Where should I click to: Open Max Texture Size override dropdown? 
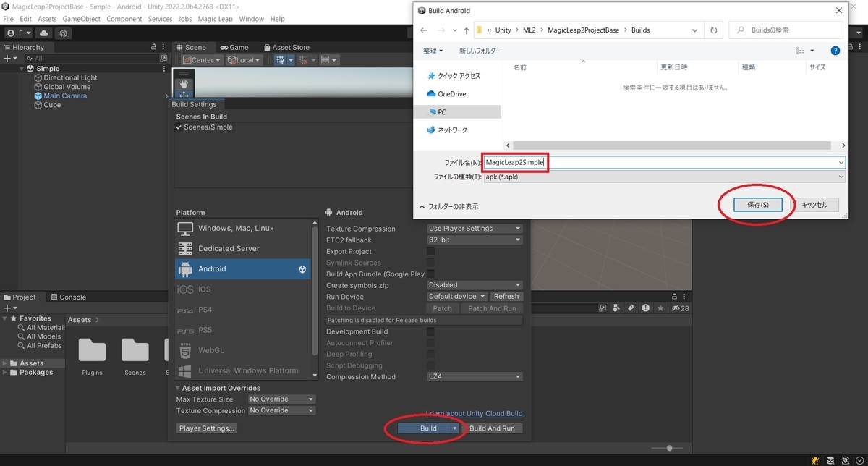(281, 399)
